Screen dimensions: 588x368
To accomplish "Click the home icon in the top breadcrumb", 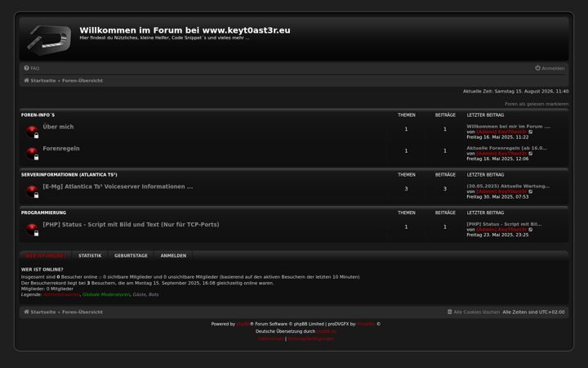I will 27,80.
